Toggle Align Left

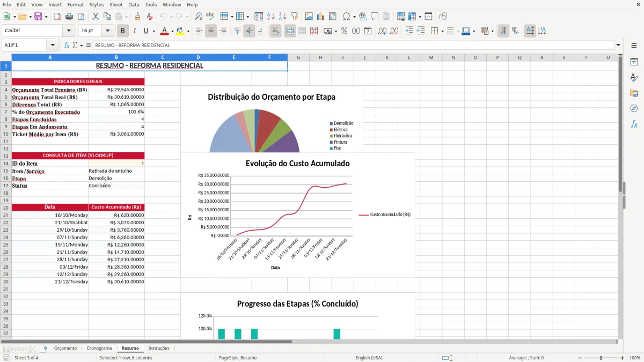pos(199,31)
